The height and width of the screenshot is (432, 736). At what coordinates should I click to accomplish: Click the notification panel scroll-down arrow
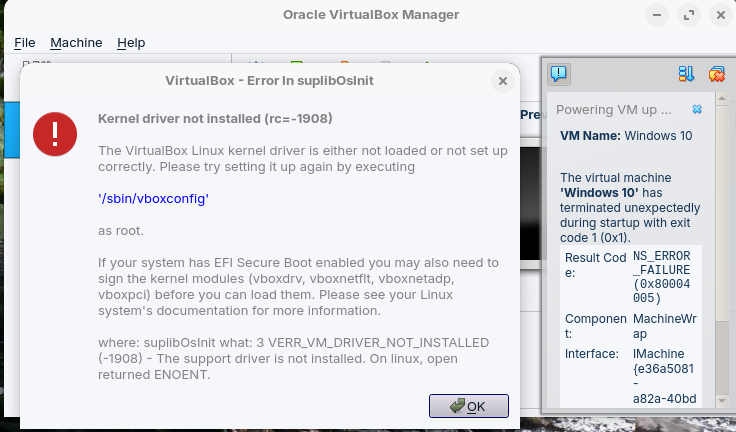(722, 401)
